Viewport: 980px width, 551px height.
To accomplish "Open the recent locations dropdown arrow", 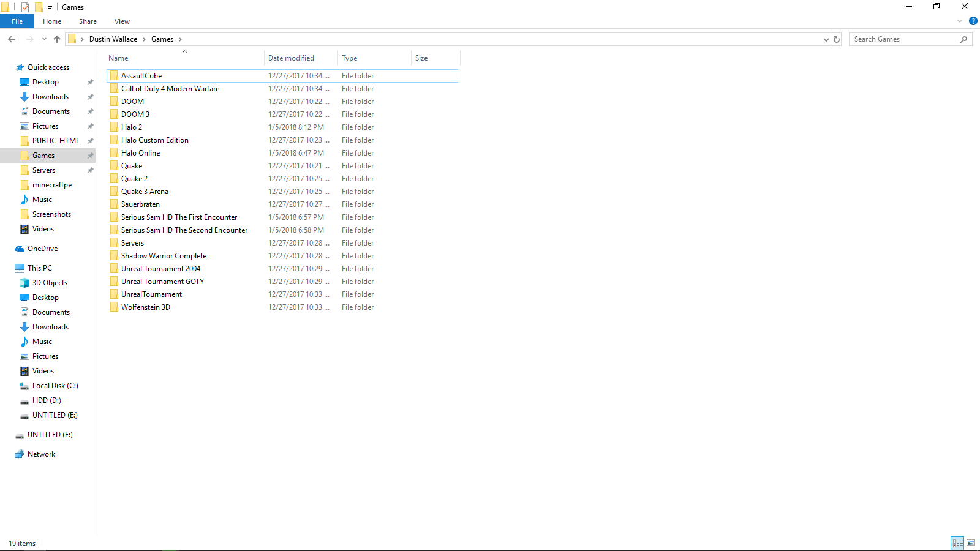I will tap(44, 39).
